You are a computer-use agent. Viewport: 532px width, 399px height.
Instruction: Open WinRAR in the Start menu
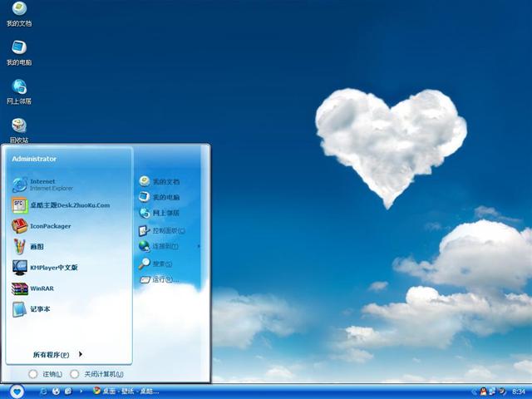click(x=32, y=288)
